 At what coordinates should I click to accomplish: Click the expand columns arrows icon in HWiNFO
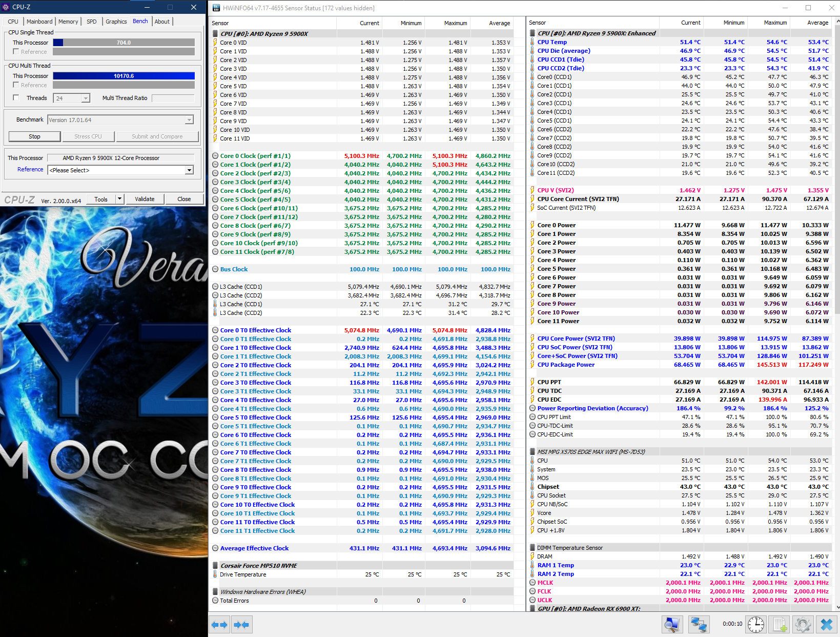pos(219,625)
